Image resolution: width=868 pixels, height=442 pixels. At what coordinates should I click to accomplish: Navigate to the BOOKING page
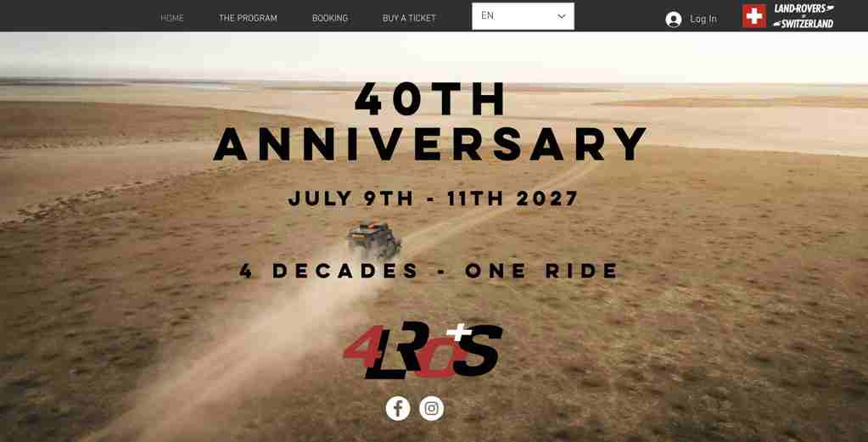pos(330,19)
